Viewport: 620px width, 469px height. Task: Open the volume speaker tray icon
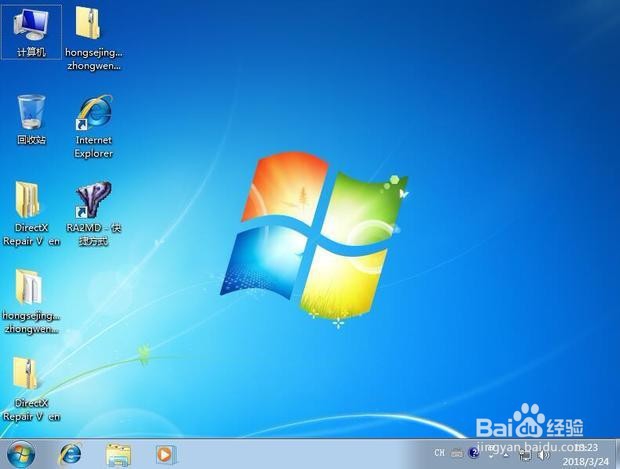(x=544, y=456)
